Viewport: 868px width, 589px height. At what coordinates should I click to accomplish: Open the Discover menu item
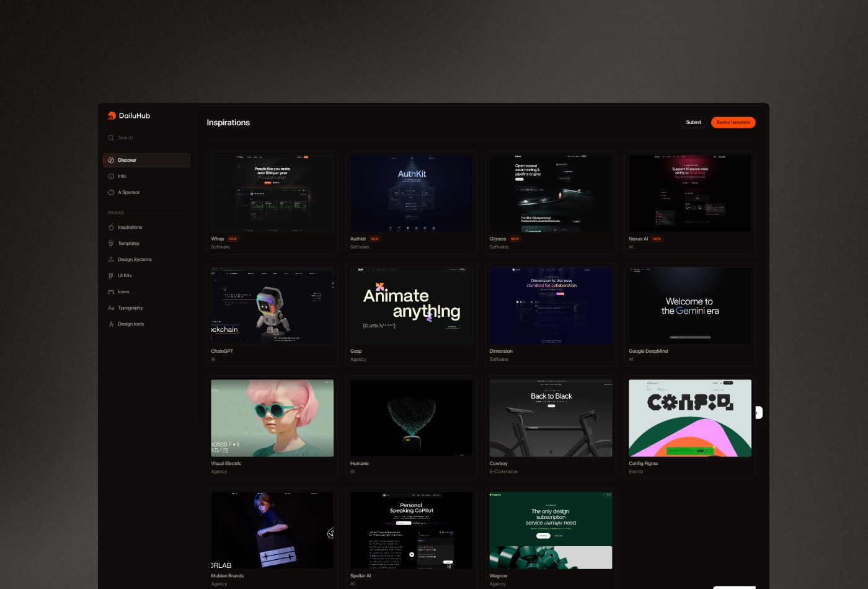(x=146, y=160)
